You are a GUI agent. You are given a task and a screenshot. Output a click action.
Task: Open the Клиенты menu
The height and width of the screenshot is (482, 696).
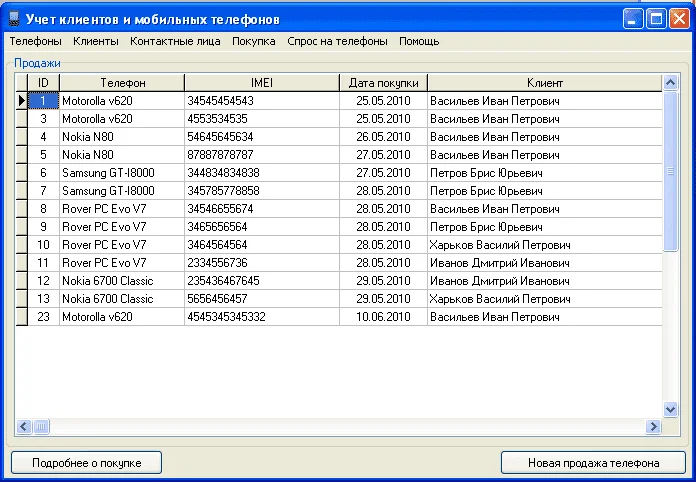(x=96, y=41)
